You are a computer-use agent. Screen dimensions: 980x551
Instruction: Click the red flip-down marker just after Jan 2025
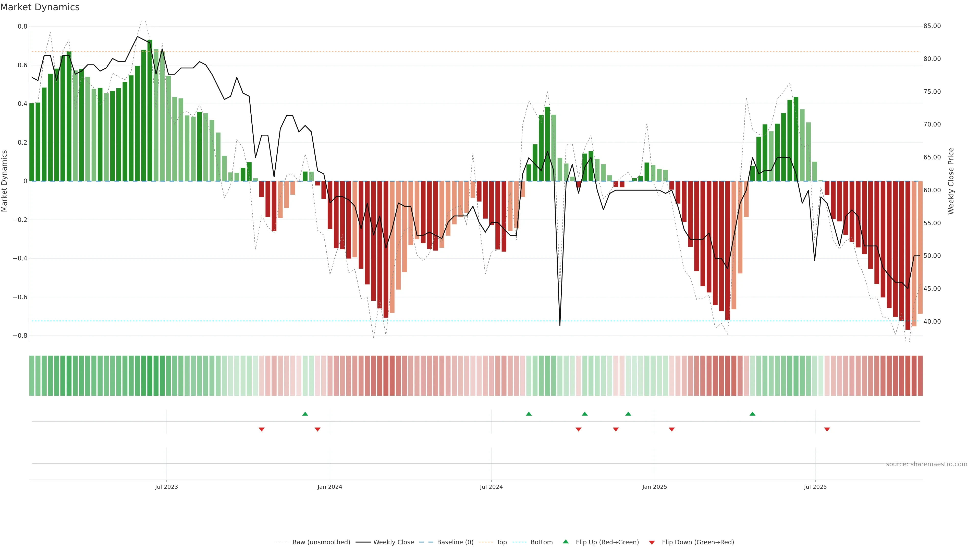tap(671, 429)
